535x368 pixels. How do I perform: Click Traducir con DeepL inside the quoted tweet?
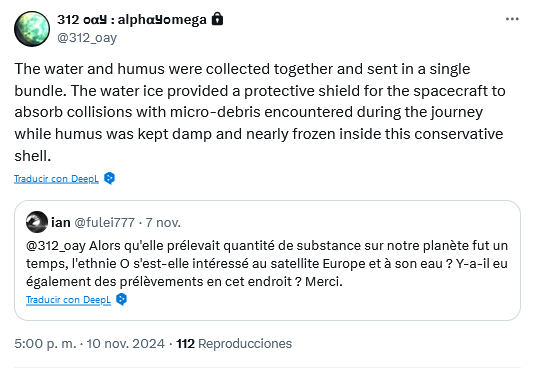68,299
